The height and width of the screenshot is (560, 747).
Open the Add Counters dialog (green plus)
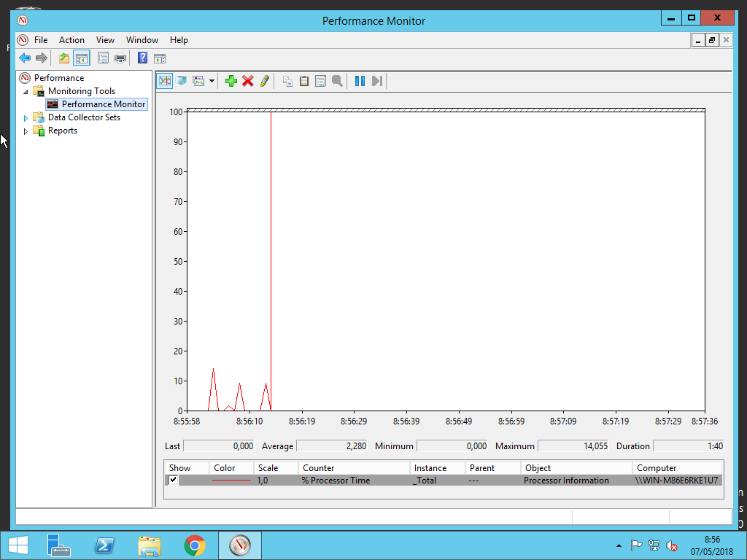coord(231,81)
